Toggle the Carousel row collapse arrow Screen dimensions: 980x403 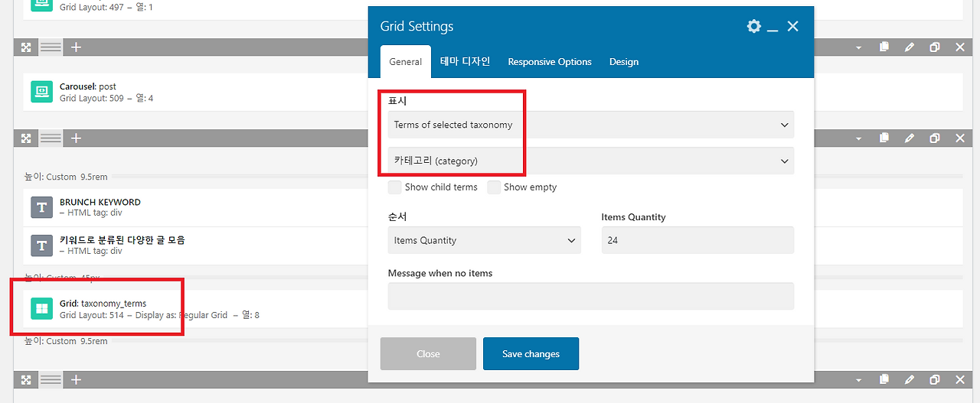pos(859,47)
